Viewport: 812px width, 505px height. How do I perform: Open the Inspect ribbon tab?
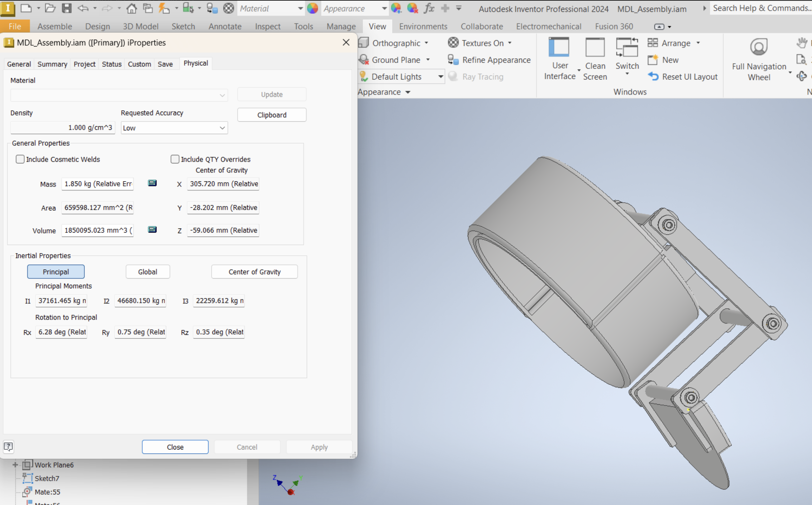267,26
